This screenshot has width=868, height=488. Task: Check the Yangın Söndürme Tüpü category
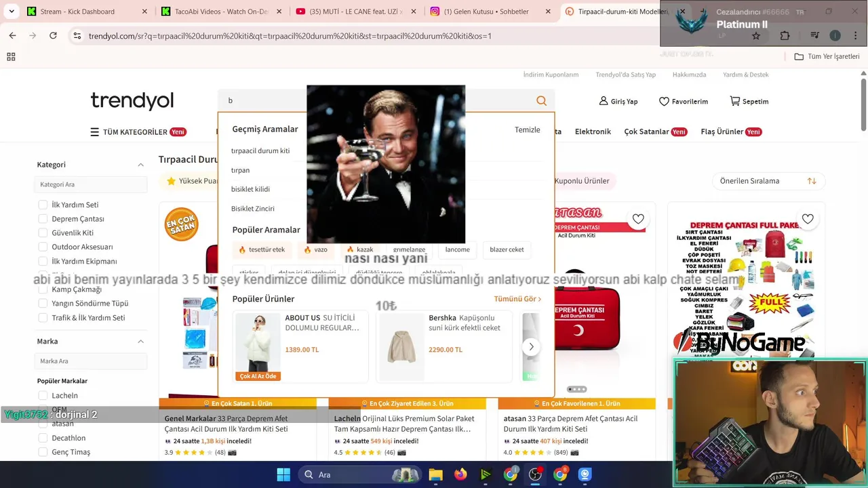pyautogui.click(x=43, y=304)
